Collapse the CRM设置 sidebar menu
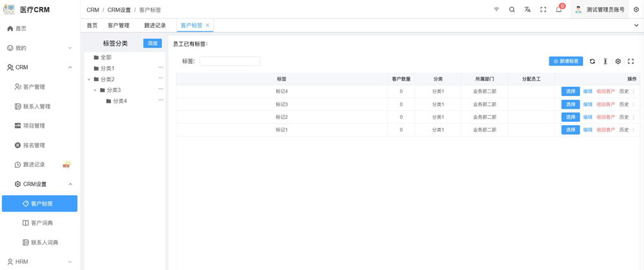 (x=70, y=184)
